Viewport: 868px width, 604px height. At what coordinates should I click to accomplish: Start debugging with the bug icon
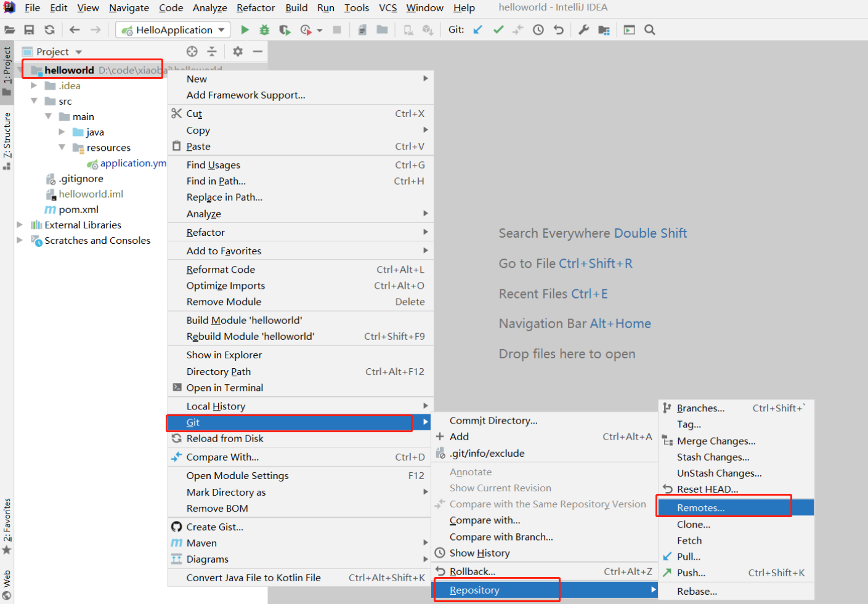[x=264, y=30]
